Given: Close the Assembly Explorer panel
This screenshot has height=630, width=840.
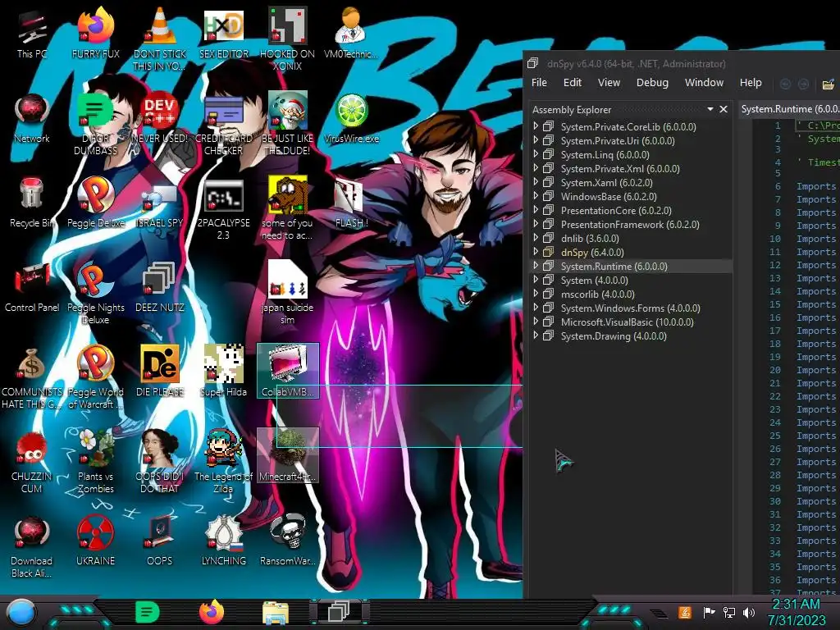Looking at the screenshot, I should point(724,109).
